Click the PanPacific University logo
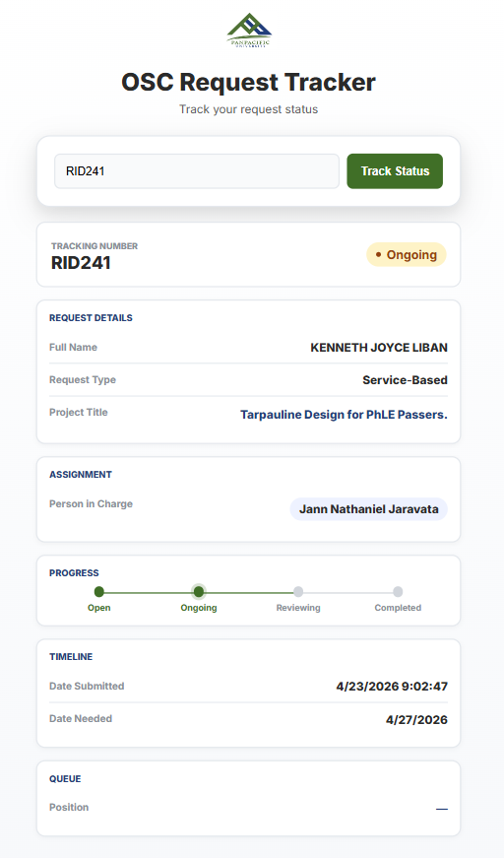 click(x=249, y=31)
